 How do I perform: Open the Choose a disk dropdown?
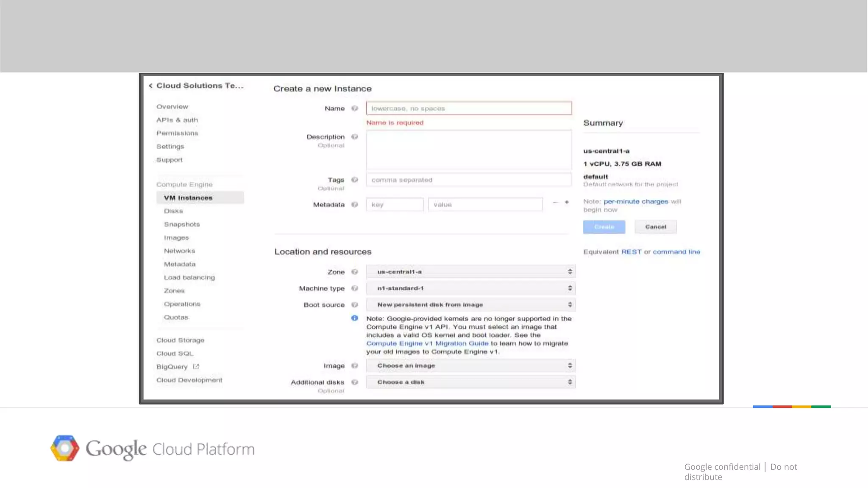[x=471, y=382]
